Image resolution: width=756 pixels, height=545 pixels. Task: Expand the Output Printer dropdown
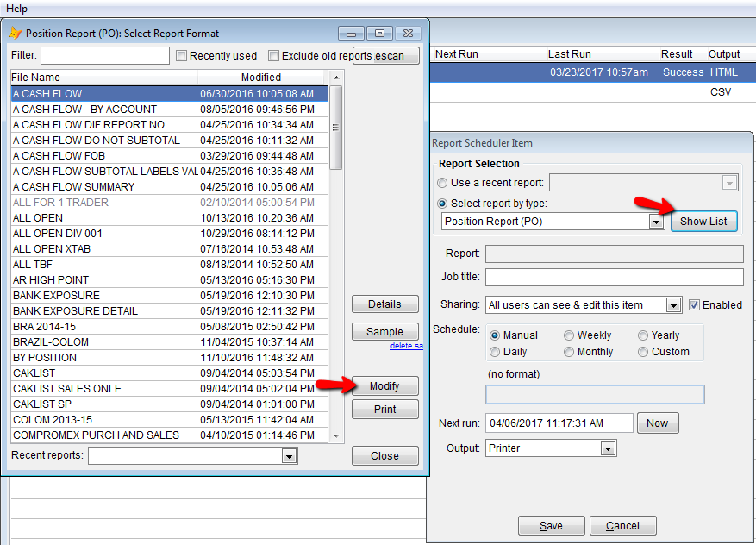(608, 448)
